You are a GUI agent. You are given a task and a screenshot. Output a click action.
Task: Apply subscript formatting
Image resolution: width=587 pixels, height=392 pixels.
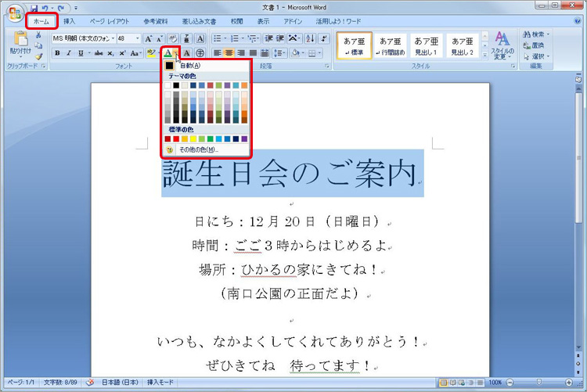111,53
